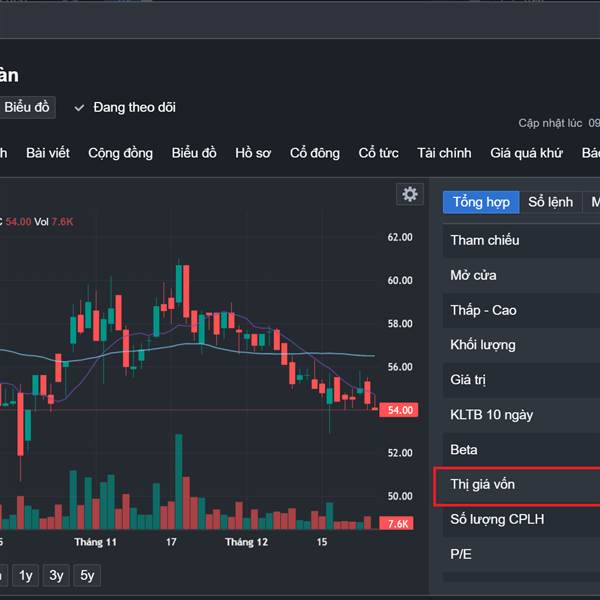Open the chart settings gear icon
The width and height of the screenshot is (600, 600).
[x=409, y=194]
